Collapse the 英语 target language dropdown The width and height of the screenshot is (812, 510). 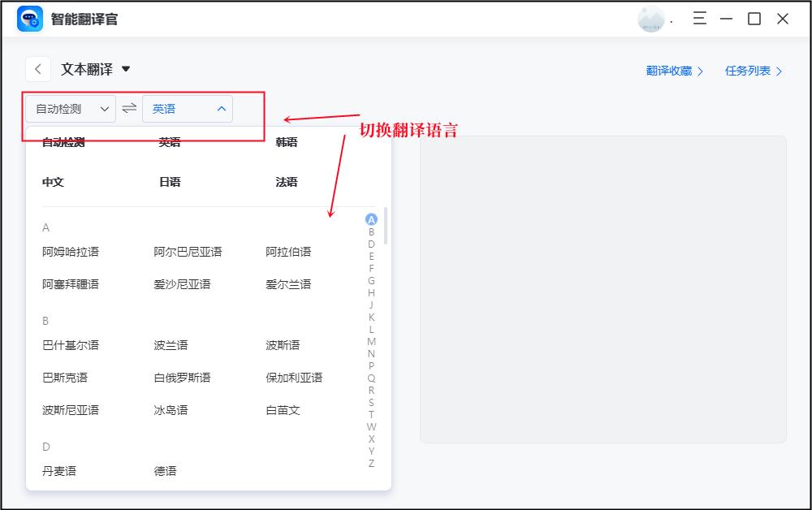point(188,108)
